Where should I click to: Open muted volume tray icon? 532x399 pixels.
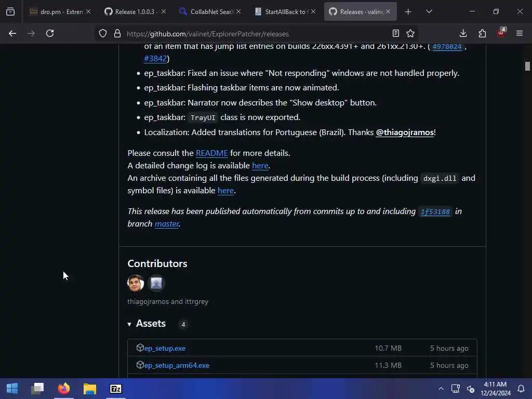[470, 389]
